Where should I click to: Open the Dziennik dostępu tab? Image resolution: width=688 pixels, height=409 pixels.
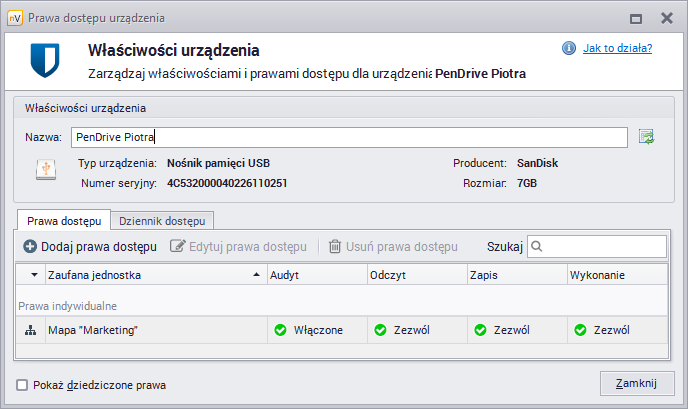(x=162, y=221)
